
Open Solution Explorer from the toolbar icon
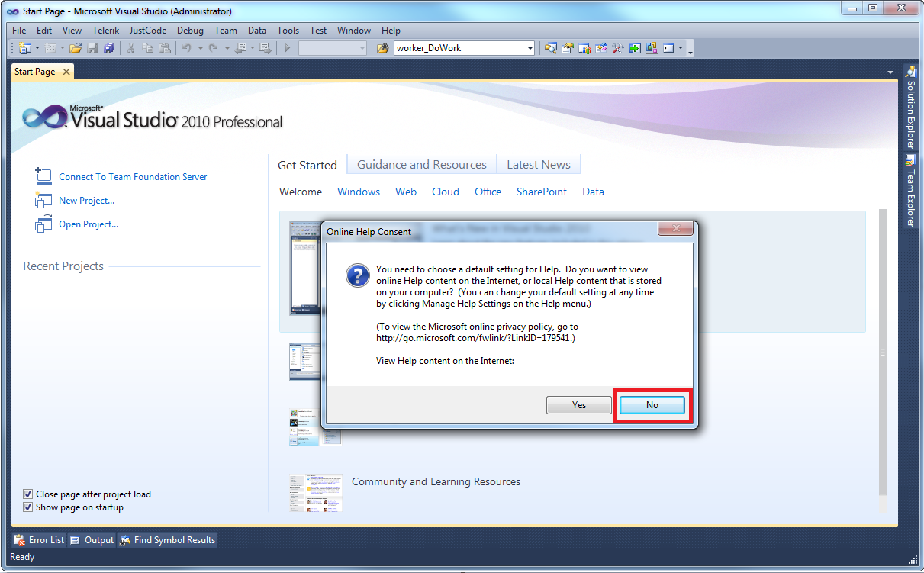551,48
